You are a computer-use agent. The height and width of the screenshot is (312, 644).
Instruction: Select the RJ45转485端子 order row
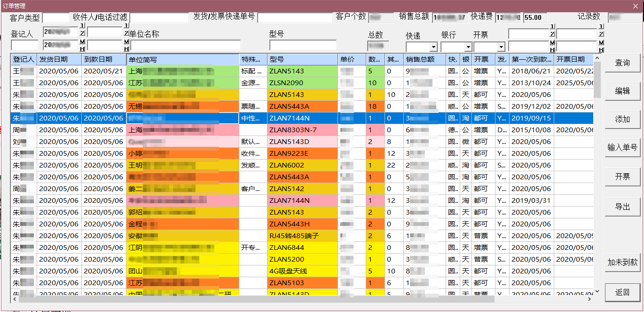[294, 236]
